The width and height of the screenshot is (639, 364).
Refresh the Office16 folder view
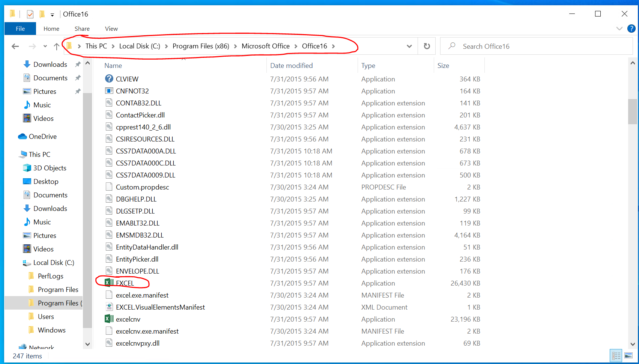[x=427, y=46]
